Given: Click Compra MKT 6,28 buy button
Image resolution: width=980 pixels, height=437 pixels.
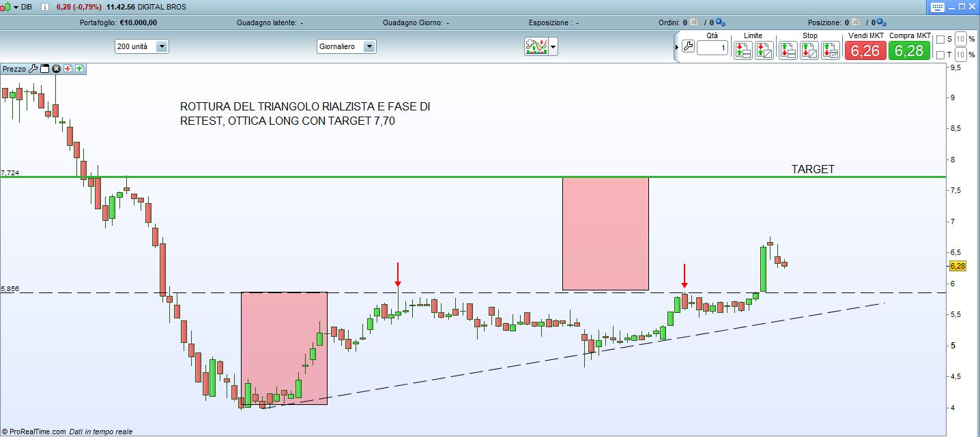Looking at the screenshot, I should click(x=909, y=50).
